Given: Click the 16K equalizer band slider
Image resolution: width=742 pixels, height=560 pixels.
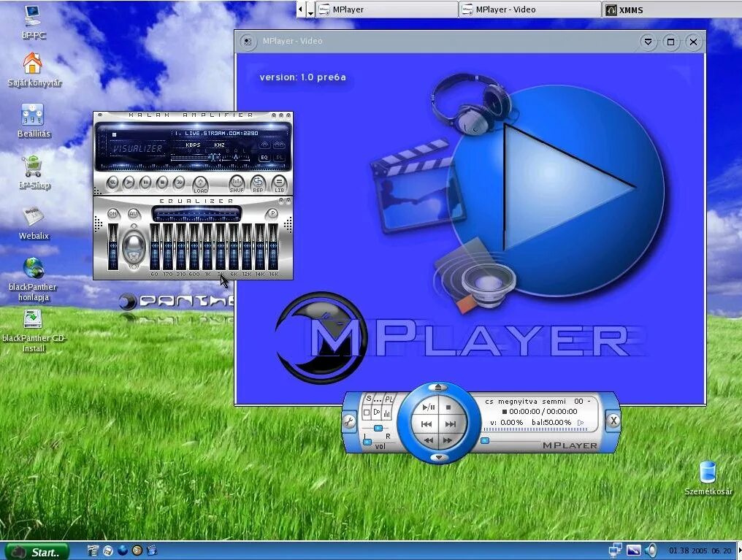Looking at the screenshot, I should point(273,247).
